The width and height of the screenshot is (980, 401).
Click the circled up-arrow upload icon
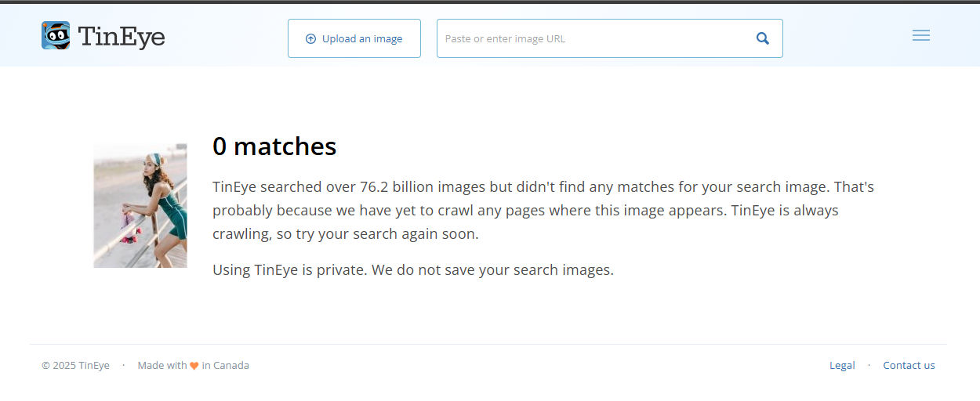click(x=310, y=38)
